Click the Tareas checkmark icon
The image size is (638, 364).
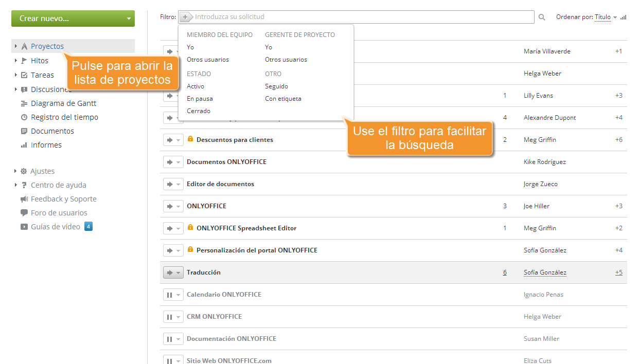(x=24, y=75)
